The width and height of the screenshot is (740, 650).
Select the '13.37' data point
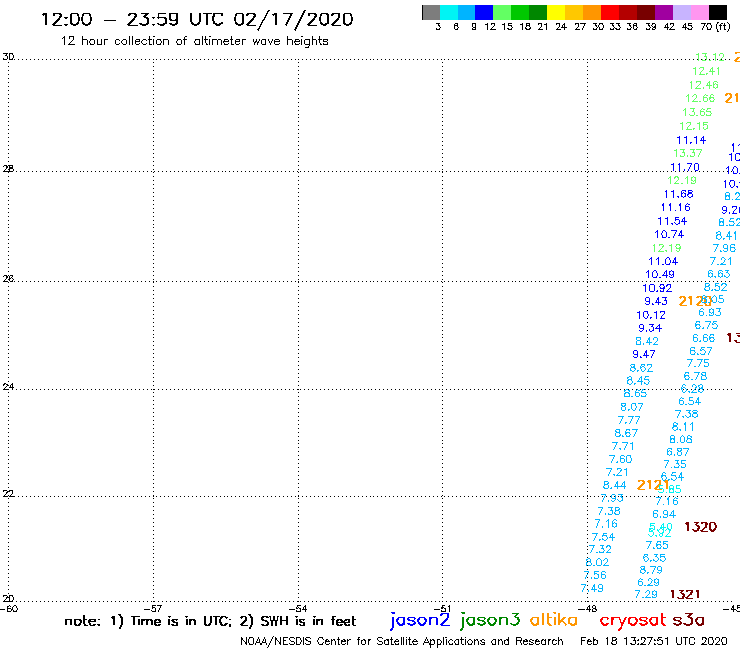pos(688,153)
